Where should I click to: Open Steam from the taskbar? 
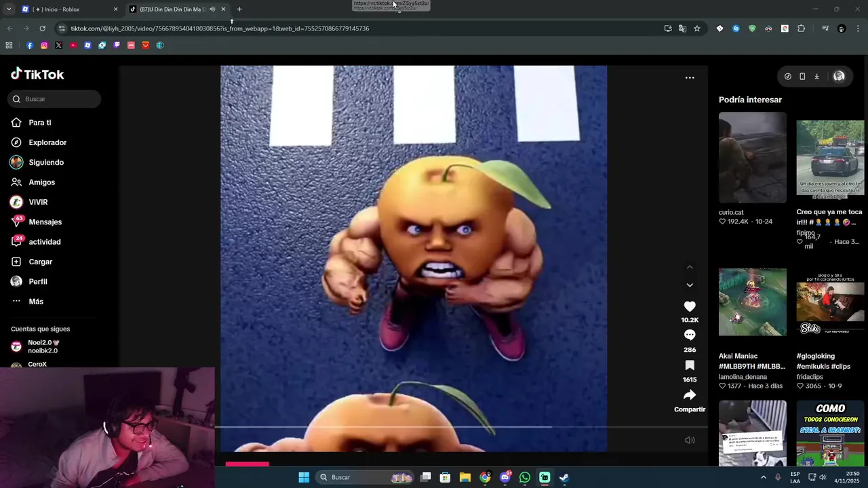point(564,477)
